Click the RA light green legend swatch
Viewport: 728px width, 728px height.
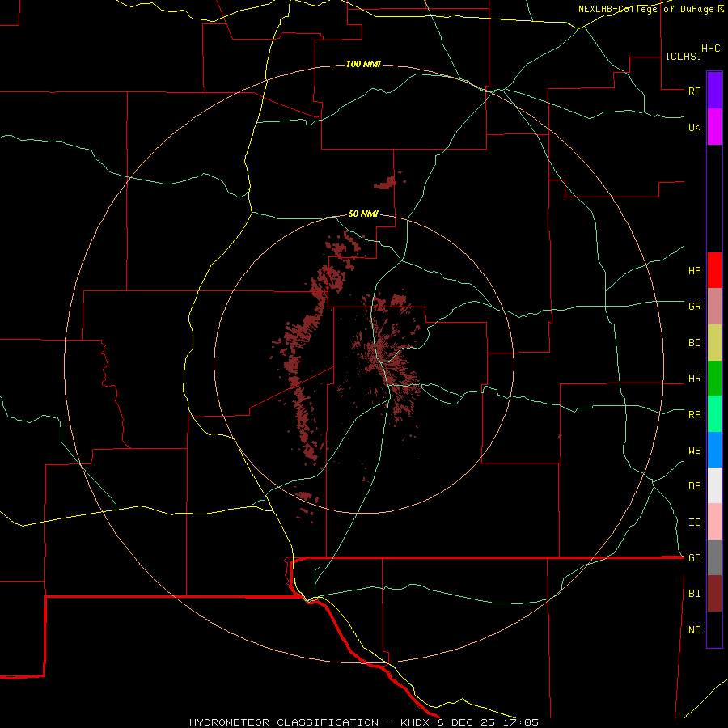point(714,414)
